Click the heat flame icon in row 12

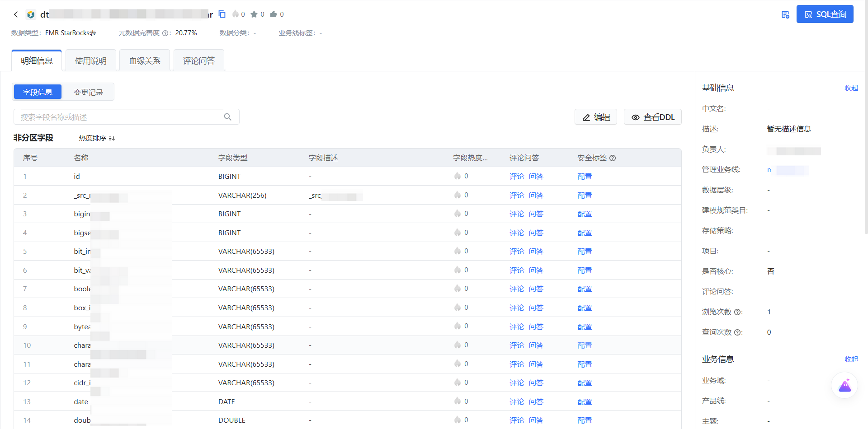point(458,382)
